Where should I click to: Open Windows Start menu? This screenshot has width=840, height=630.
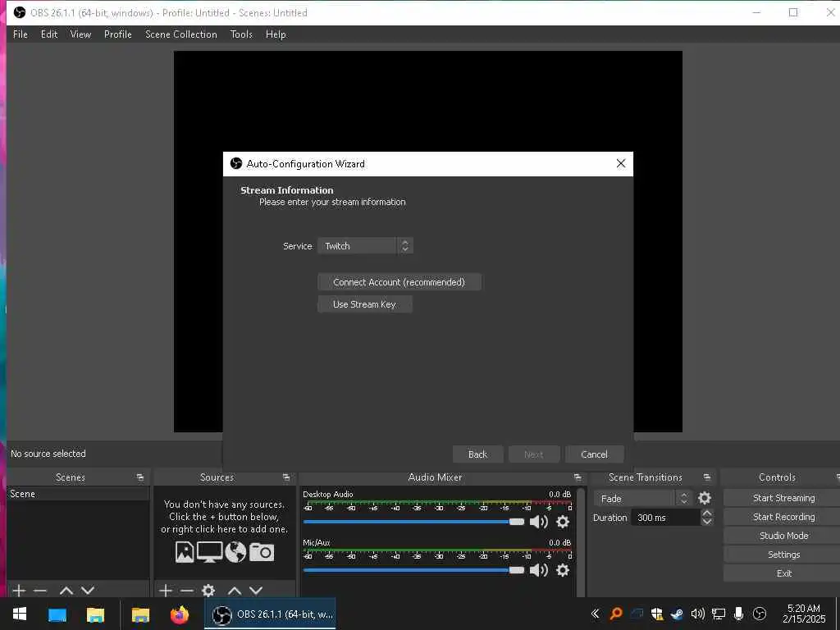tap(20, 614)
